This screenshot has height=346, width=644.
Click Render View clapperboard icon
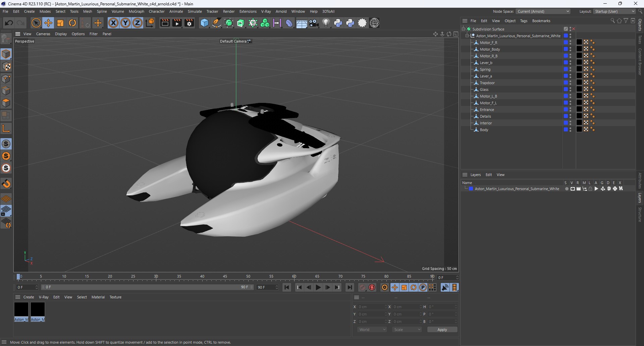coord(165,23)
